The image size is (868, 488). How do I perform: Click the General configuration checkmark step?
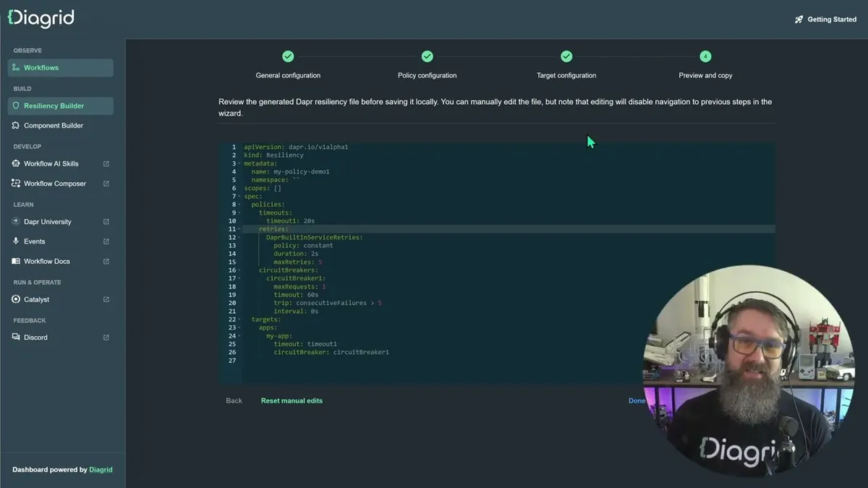pyautogui.click(x=288, y=56)
